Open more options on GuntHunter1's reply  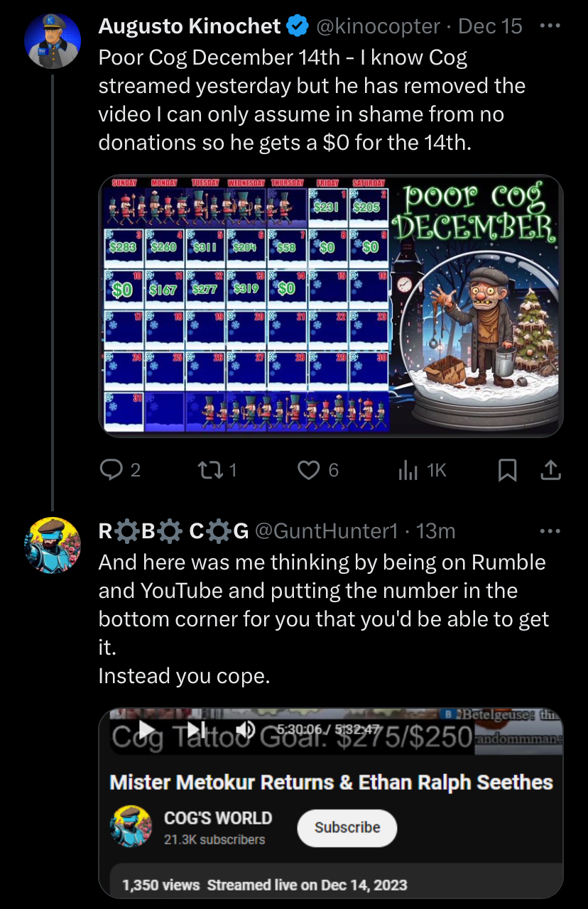point(550,531)
